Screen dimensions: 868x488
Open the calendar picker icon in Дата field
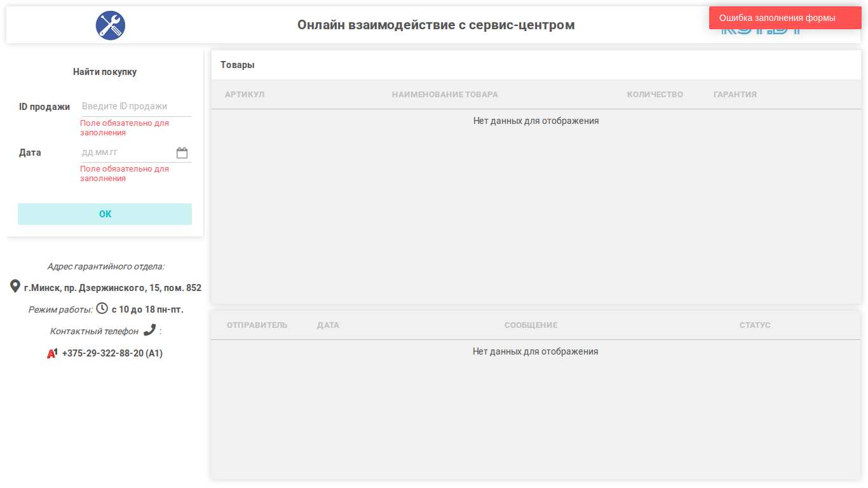pyautogui.click(x=182, y=152)
